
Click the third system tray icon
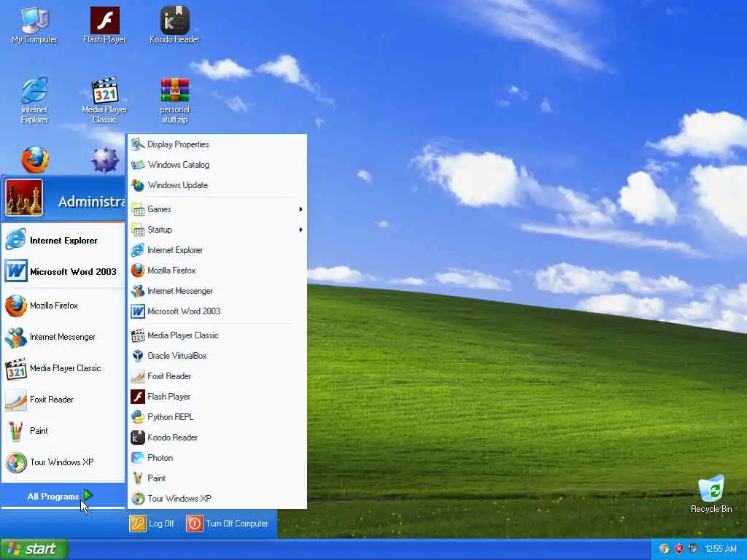[694, 549]
